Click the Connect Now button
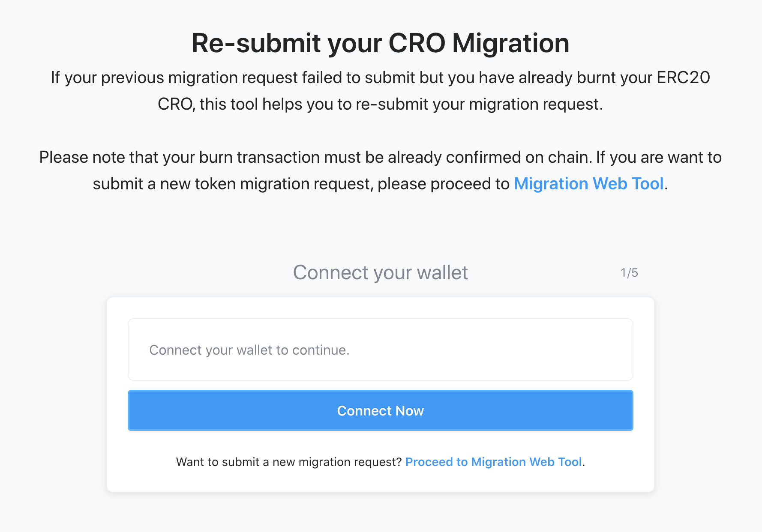762x532 pixels. [x=380, y=410]
